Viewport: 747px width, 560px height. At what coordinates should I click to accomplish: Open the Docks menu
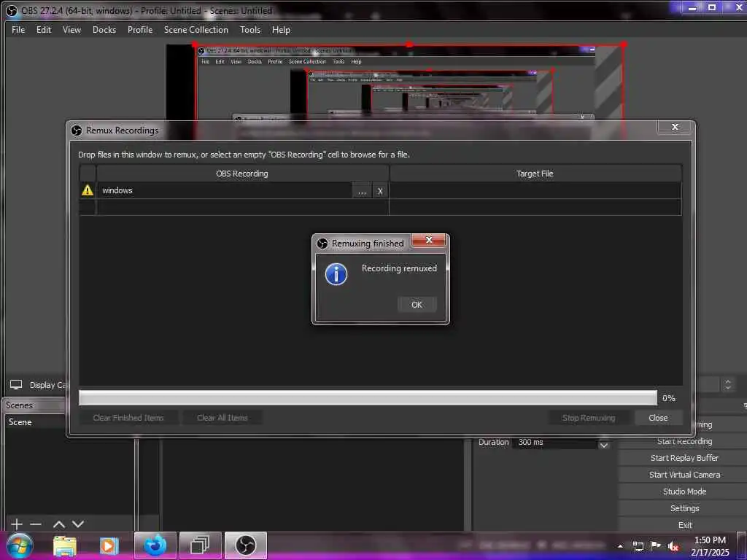click(x=104, y=29)
